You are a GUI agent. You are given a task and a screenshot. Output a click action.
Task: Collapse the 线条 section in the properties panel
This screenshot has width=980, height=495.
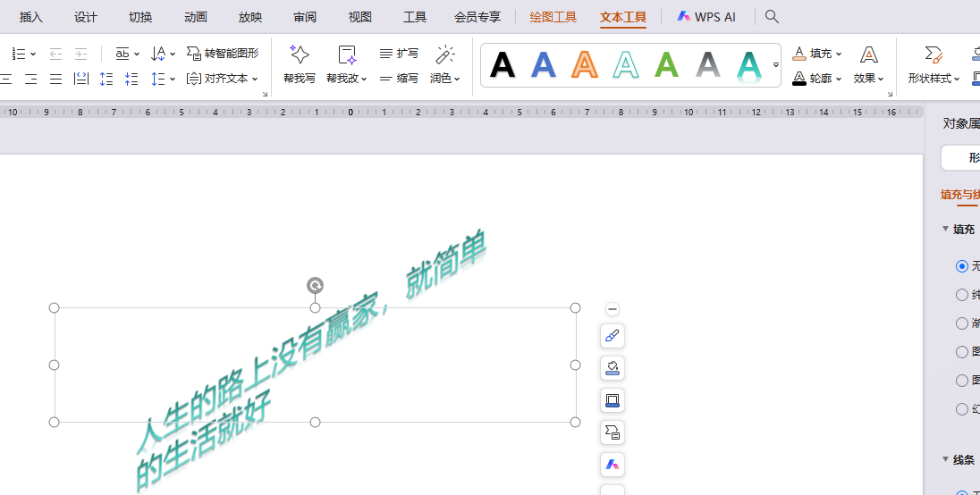pos(946,459)
